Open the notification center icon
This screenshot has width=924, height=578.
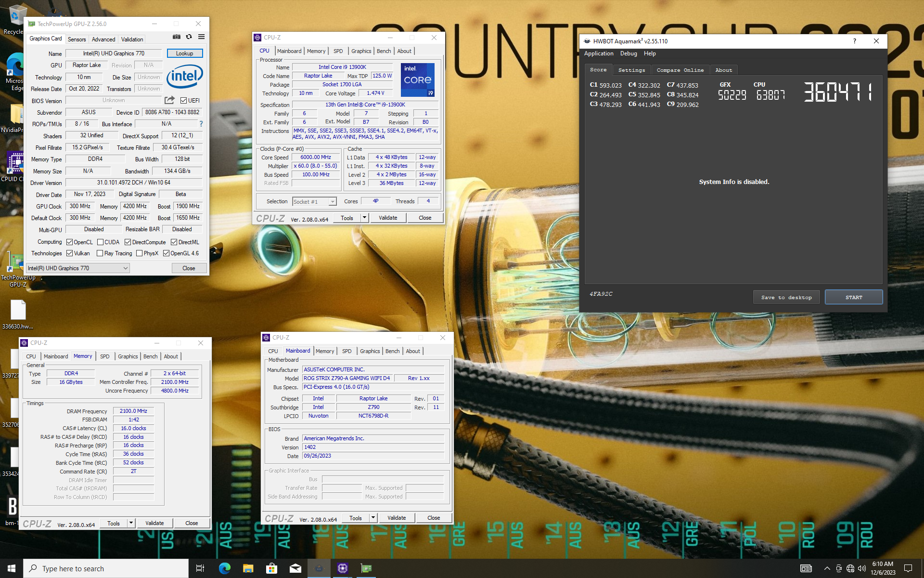pos(908,568)
